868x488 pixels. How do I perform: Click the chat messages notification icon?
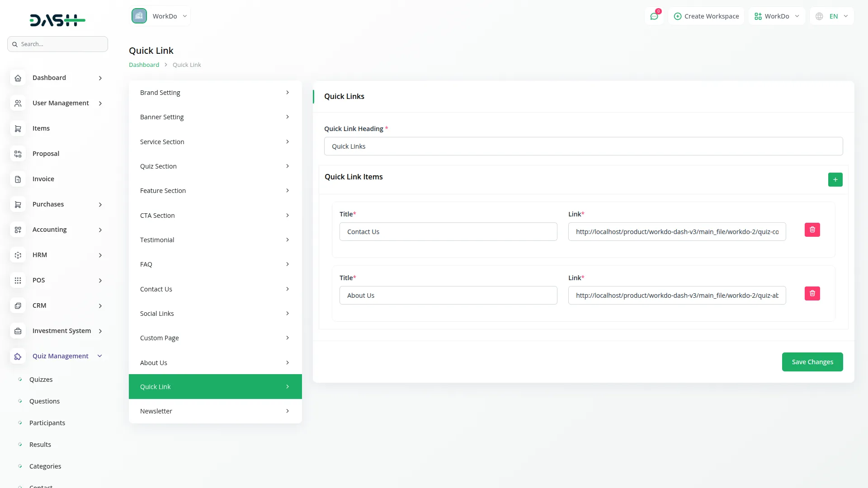click(654, 16)
